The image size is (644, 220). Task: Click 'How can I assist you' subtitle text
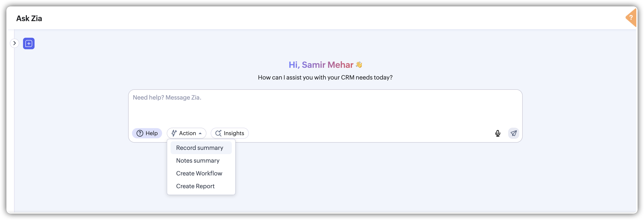point(325,78)
